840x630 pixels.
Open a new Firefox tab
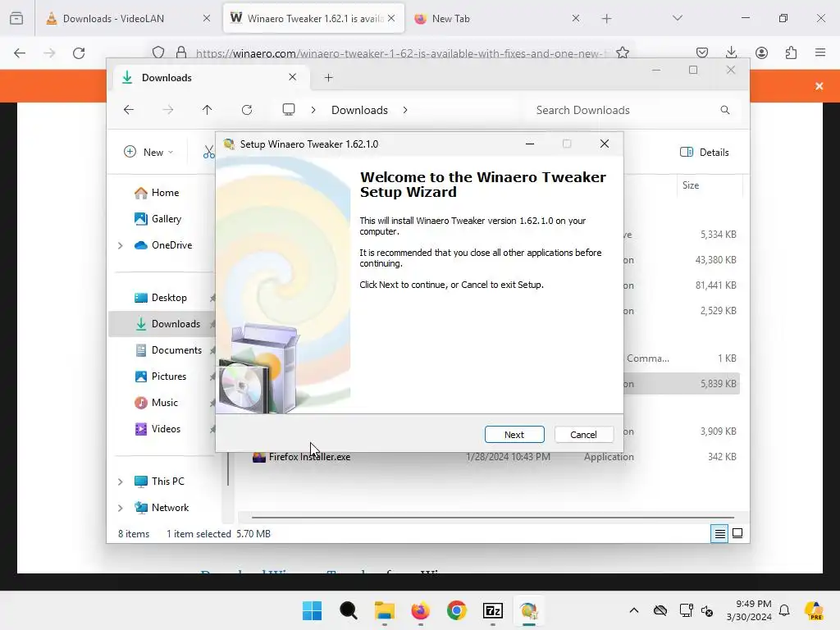point(606,18)
